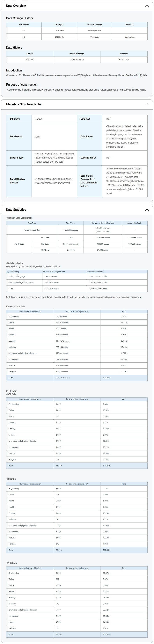The width and height of the screenshot is (154, 644).
Task: Collapse the Data Statistics section chevron
Action: pyautogui.click(x=147, y=210)
